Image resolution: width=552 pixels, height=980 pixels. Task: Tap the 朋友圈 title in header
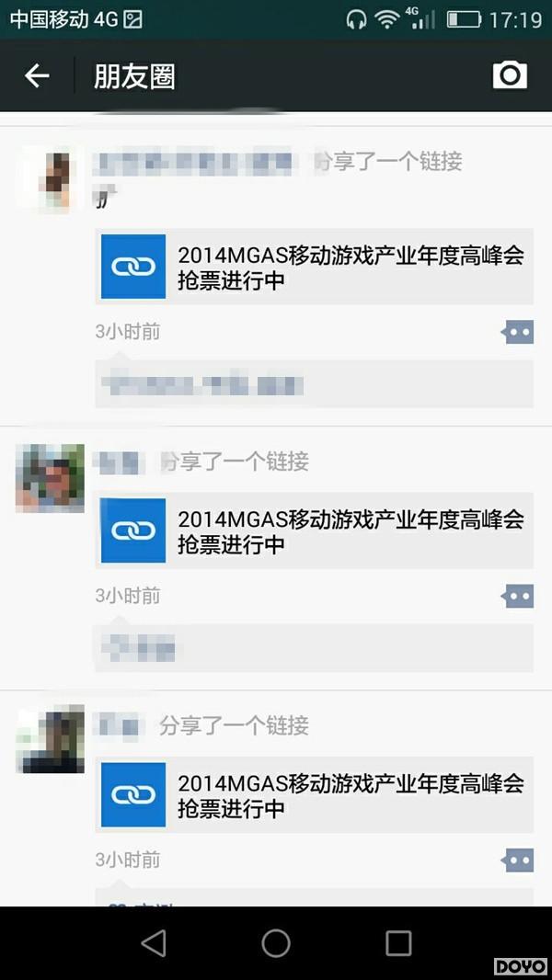pos(134,76)
